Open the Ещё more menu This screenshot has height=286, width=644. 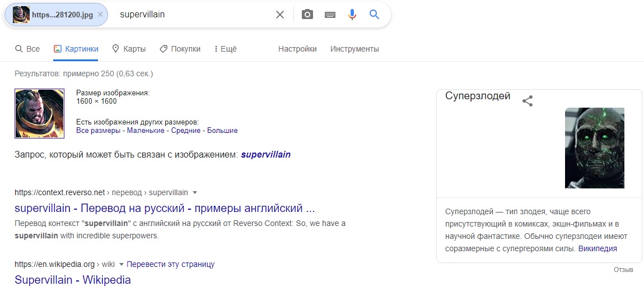226,49
